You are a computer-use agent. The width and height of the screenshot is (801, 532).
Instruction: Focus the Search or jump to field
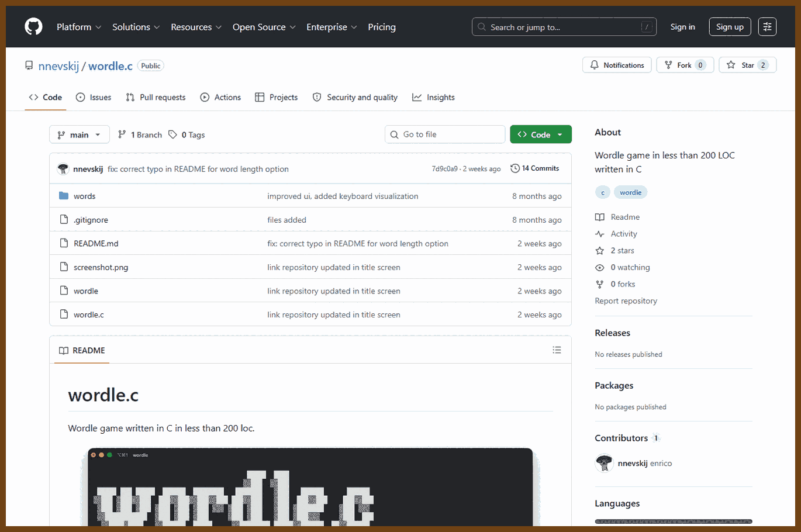pos(564,27)
